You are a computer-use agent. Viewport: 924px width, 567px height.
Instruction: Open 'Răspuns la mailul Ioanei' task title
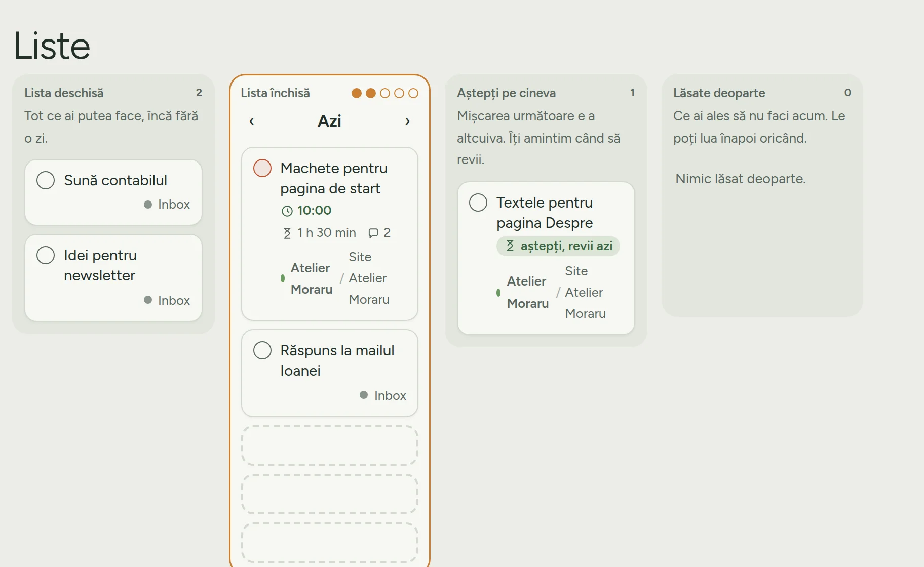tap(337, 360)
